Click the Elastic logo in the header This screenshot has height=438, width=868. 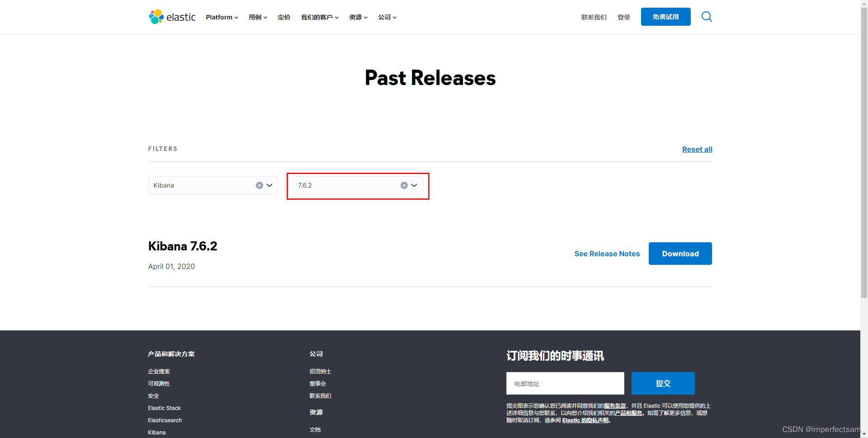pos(172,17)
